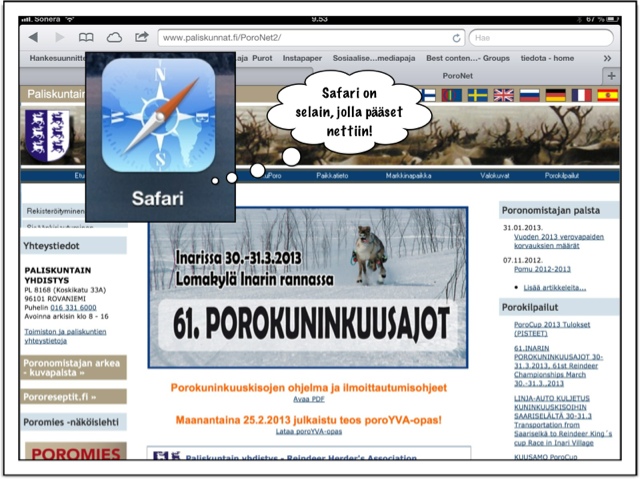Screen dimensions: 640x479
Task: Open Markkinapaikka in the navigation bar
Action: pyautogui.click(x=409, y=176)
